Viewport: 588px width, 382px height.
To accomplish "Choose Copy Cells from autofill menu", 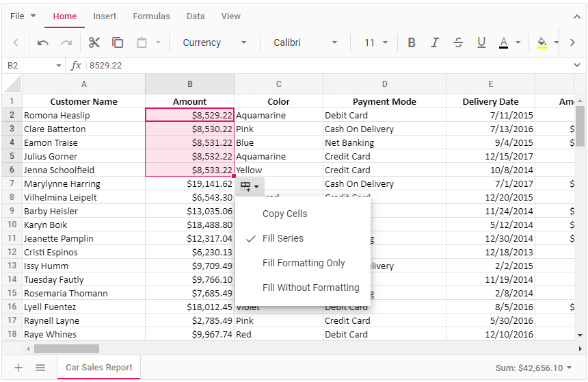I will pos(284,214).
